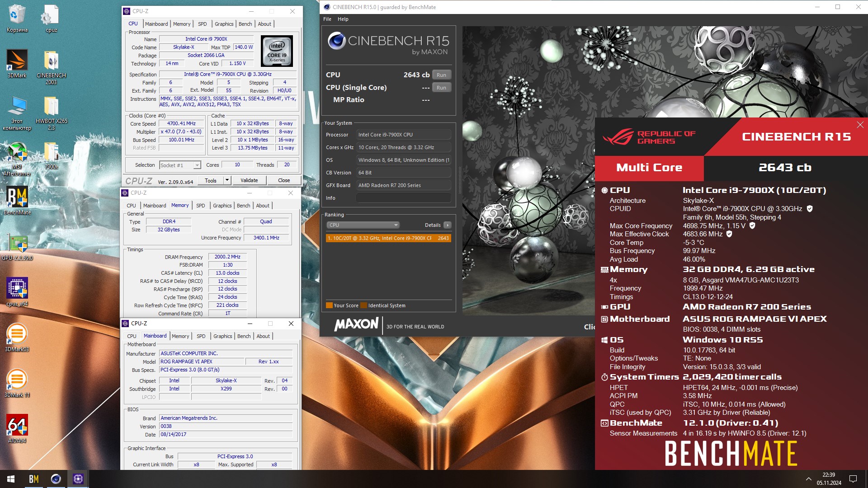Open Этот компьютер desktop icon
This screenshot has width=868, height=488.
tap(17, 113)
